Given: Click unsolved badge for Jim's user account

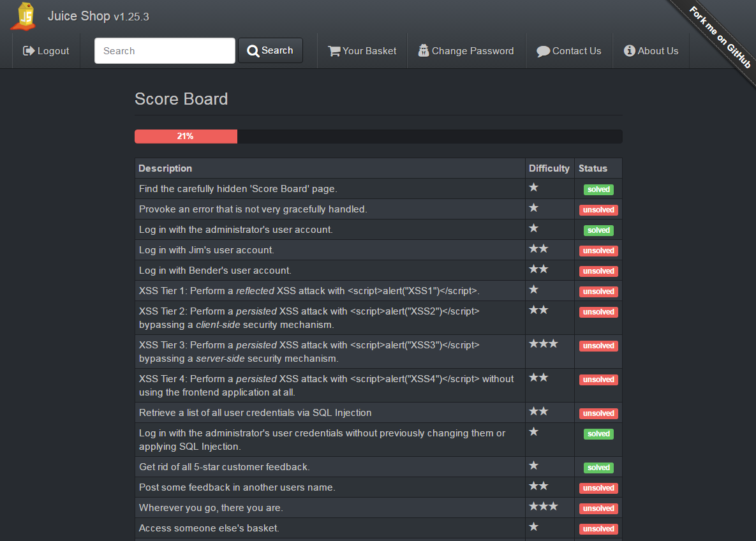Looking at the screenshot, I should point(598,251).
